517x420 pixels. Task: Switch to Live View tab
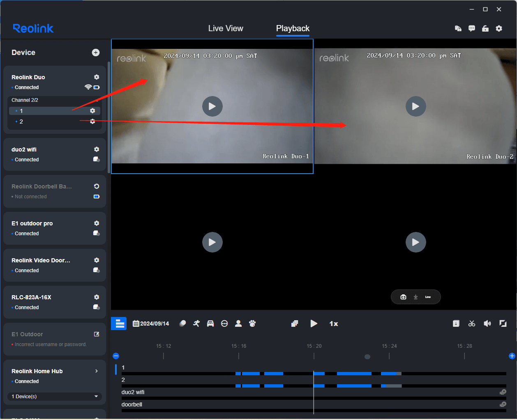click(226, 28)
